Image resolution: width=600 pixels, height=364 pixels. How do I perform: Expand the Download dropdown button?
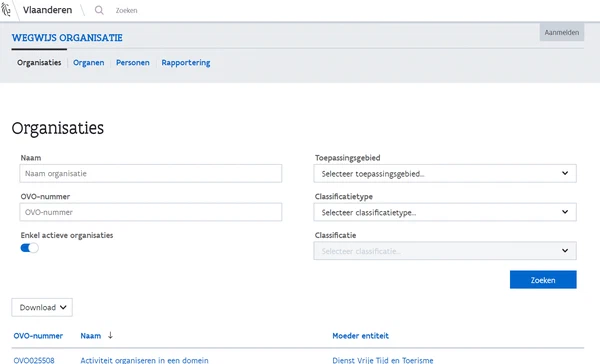point(42,307)
